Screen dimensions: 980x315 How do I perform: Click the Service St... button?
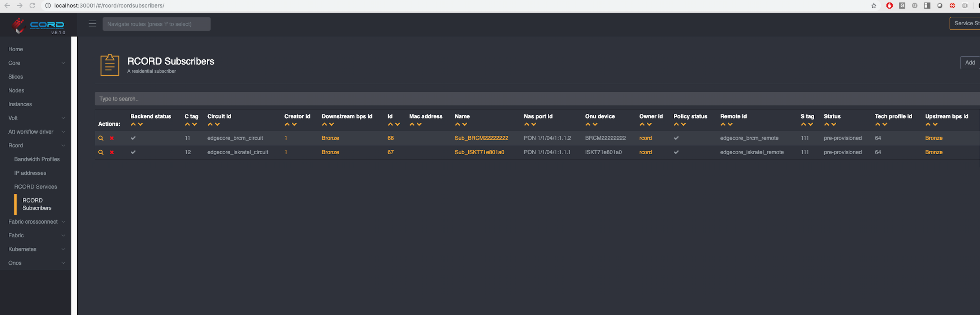coord(965,23)
